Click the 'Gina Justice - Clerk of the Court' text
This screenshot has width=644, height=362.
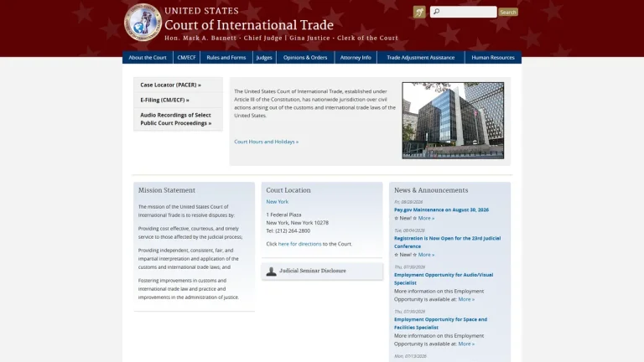pos(344,39)
